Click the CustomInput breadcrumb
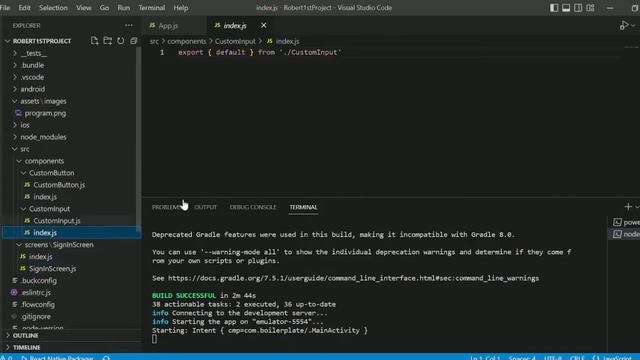 235,41
